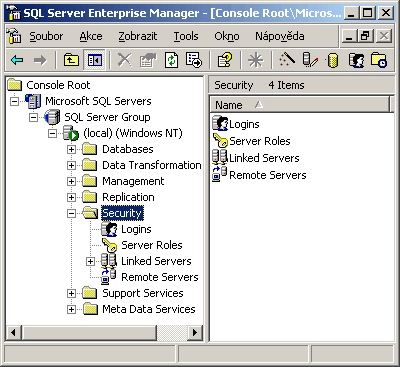Expand the Replication folder

coord(71,197)
